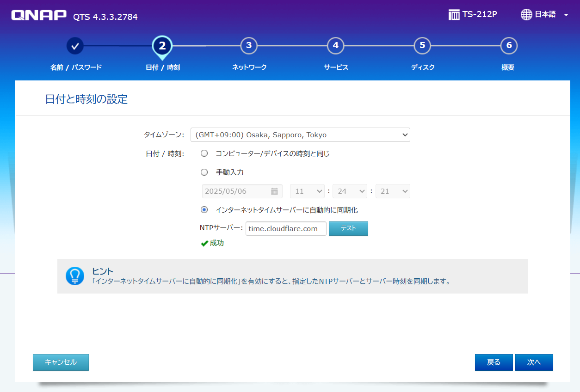Open the タイムゾーン dropdown
This screenshot has height=392, width=580.
(300, 135)
